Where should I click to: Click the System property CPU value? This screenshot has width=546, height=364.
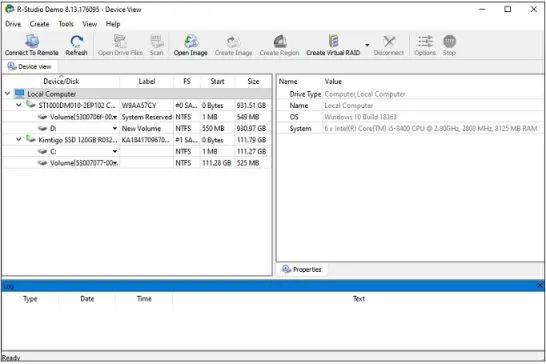(x=431, y=129)
